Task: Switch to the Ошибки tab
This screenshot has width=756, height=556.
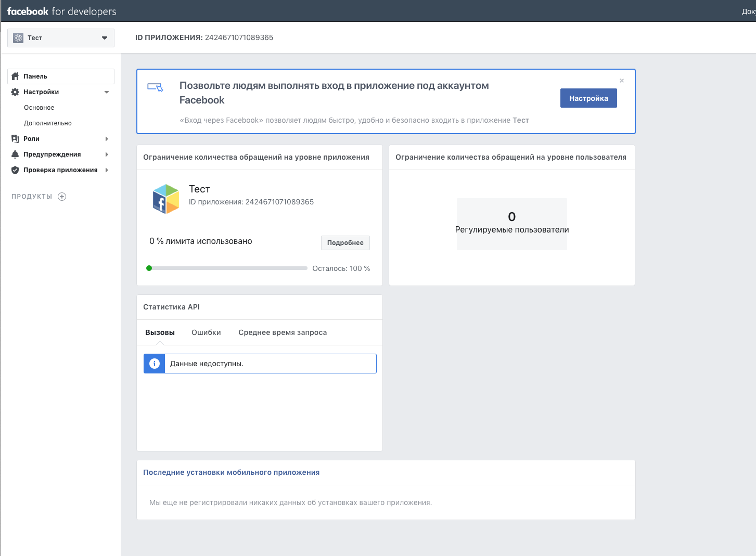Action: pos(206,332)
